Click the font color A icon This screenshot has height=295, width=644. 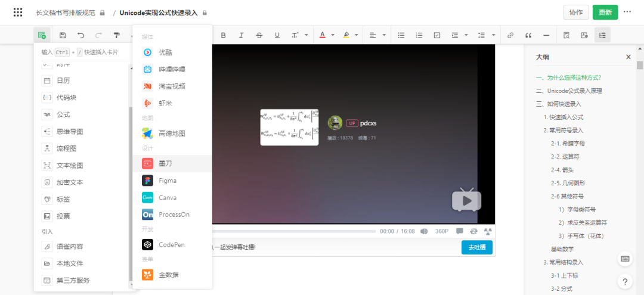[323, 35]
